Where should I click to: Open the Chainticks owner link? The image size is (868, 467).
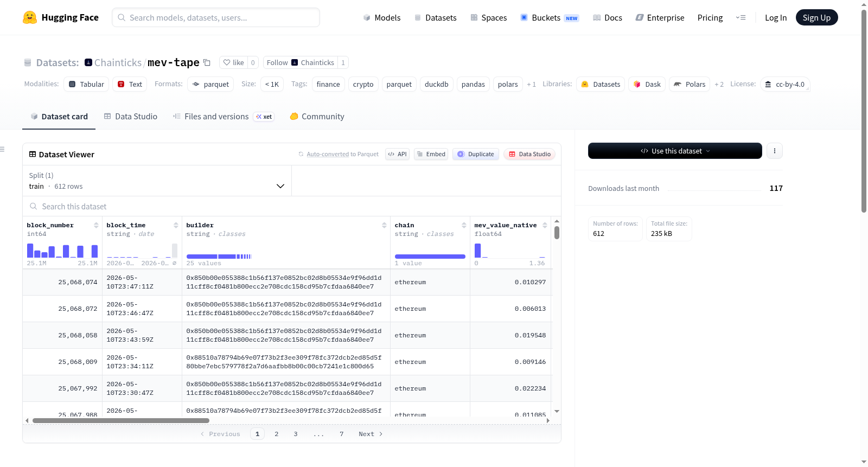click(x=118, y=62)
